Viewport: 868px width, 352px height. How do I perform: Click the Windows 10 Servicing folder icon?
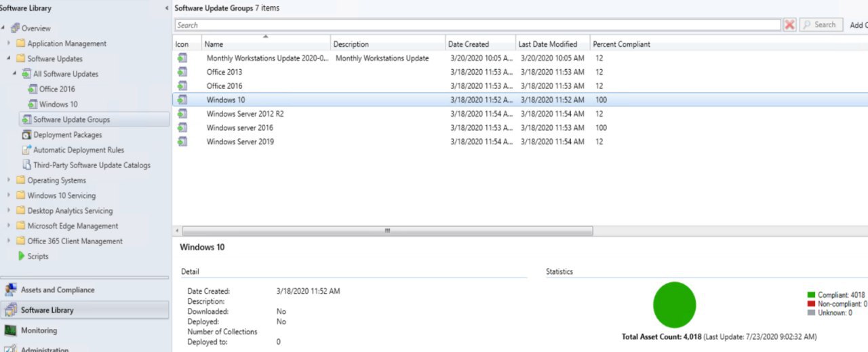point(20,195)
